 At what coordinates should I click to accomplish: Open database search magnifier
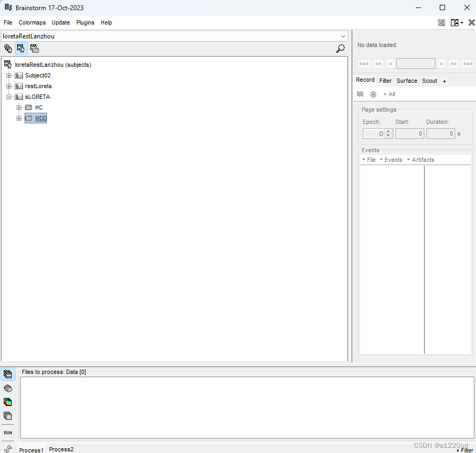coord(340,49)
